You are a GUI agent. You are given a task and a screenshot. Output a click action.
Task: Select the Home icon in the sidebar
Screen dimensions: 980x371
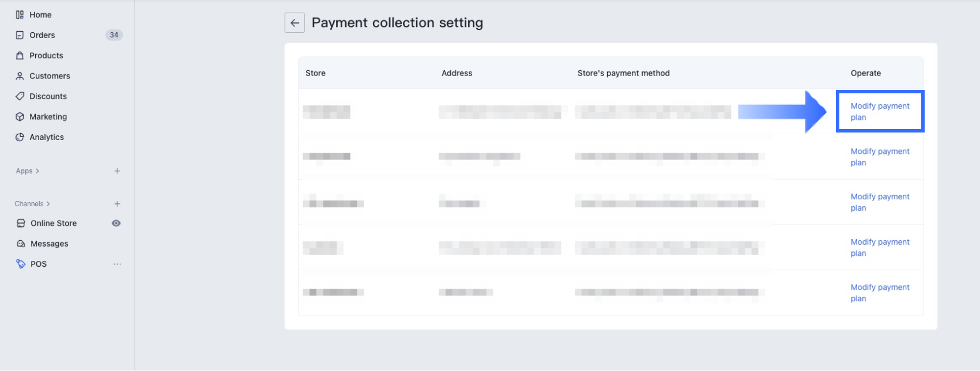pyautogui.click(x=20, y=14)
